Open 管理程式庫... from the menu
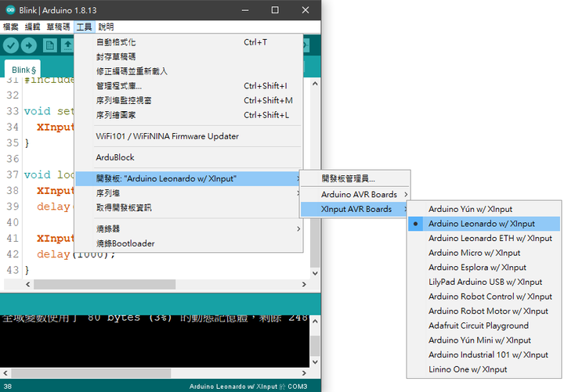The width and height of the screenshot is (564, 392). (189, 86)
